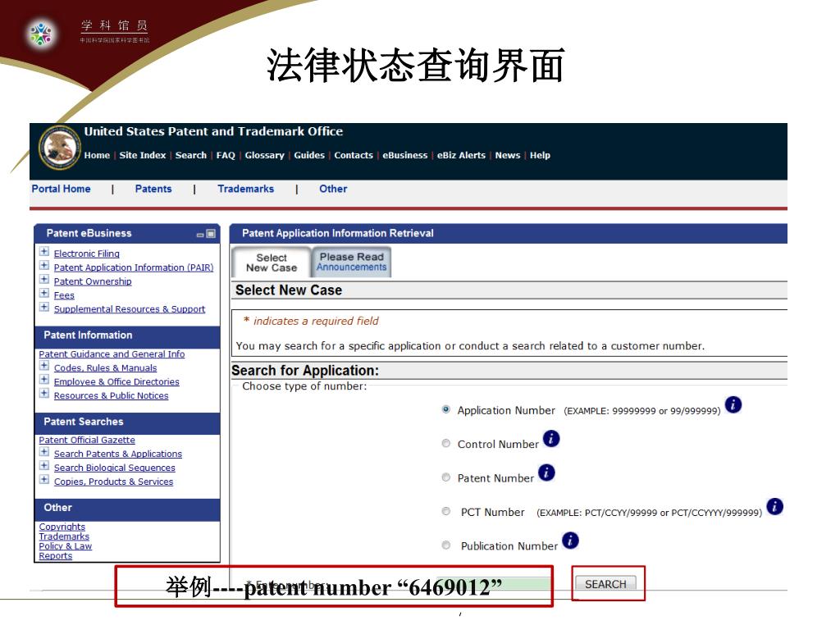
Task: Open Codes, Rules & Manuals link
Action: coord(106,368)
